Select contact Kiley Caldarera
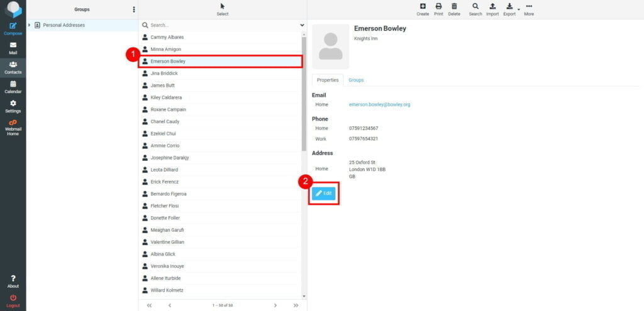The image size is (644, 311). pos(219,97)
